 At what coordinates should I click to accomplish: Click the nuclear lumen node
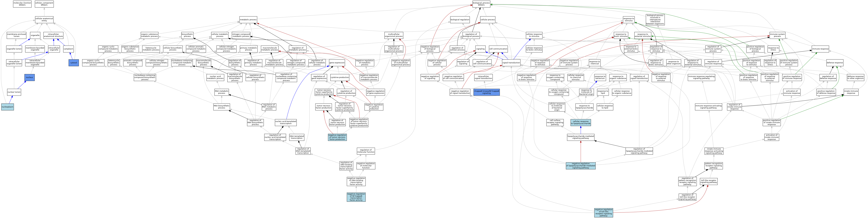point(14,92)
